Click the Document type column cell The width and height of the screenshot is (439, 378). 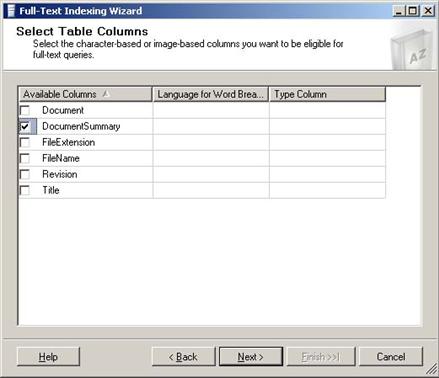click(327, 110)
